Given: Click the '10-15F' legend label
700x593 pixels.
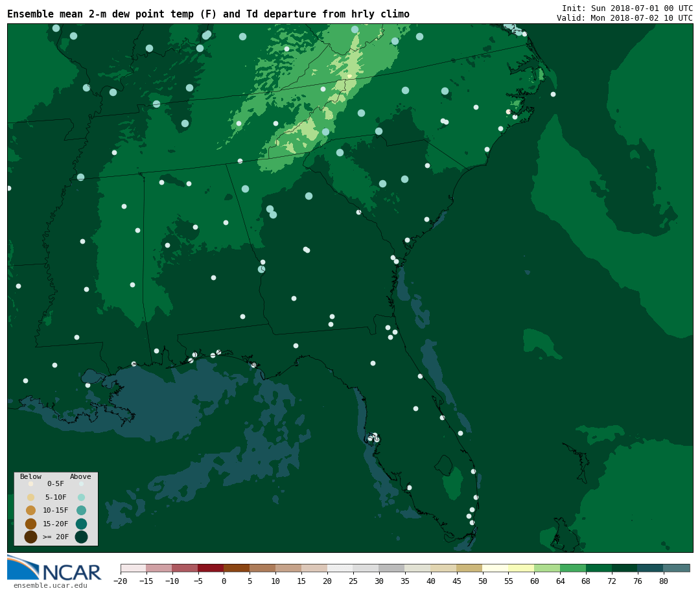Looking at the screenshot, I should coord(56,510).
